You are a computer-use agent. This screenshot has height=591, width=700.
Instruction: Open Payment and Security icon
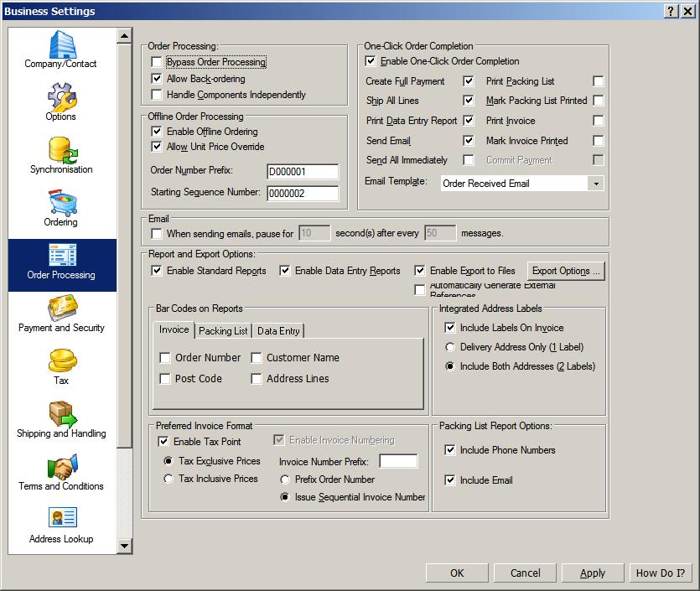click(61, 308)
